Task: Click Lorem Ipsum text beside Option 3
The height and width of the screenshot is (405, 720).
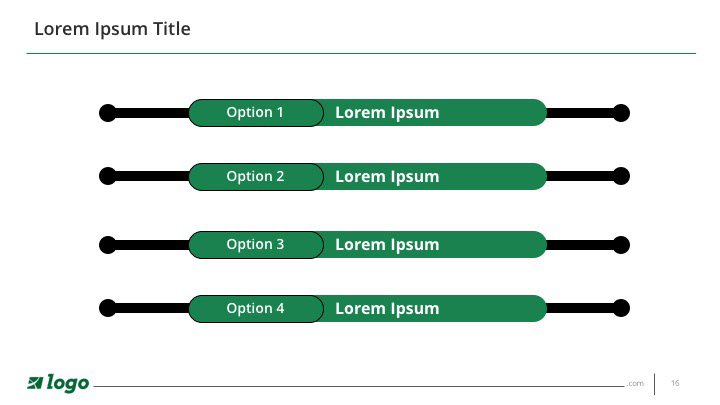Action: pyautogui.click(x=387, y=245)
